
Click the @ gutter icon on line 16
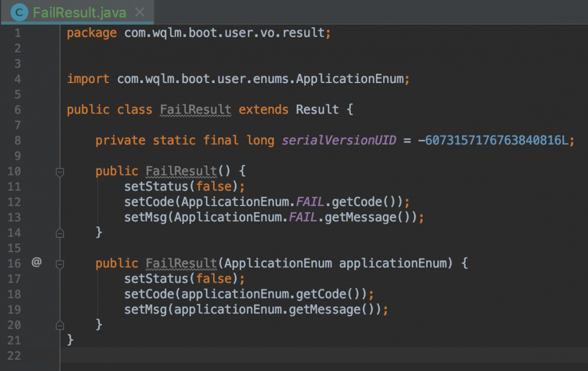(36, 263)
